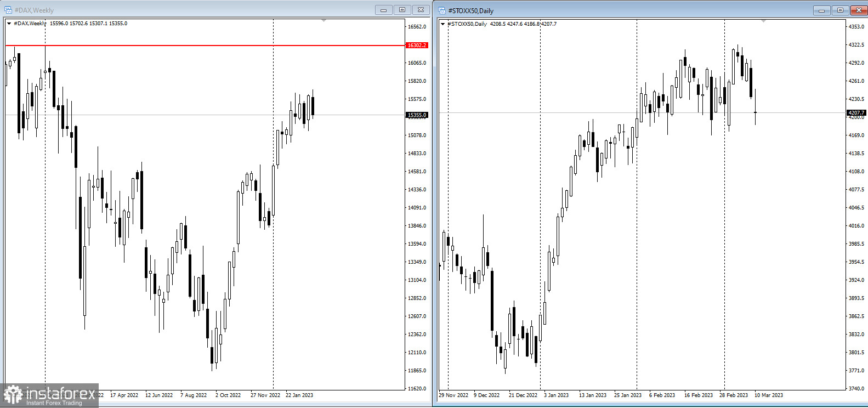
Task: Click the 12362.0 level on DAX price axis
Action: [417, 335]
